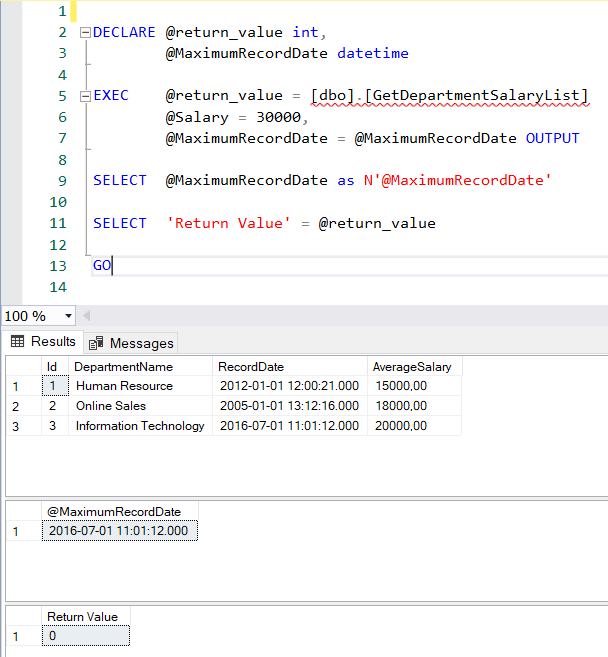608x657 pixels.
Task: Collapse the DECLARE code block
Action: [x=85, y=33]
